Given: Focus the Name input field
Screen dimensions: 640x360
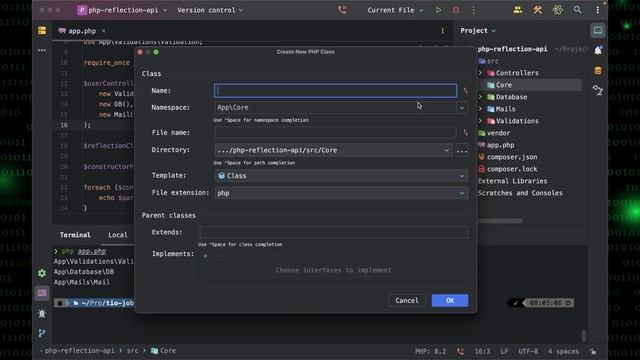Looking at the screenshot, I should (x=336, y=91).
